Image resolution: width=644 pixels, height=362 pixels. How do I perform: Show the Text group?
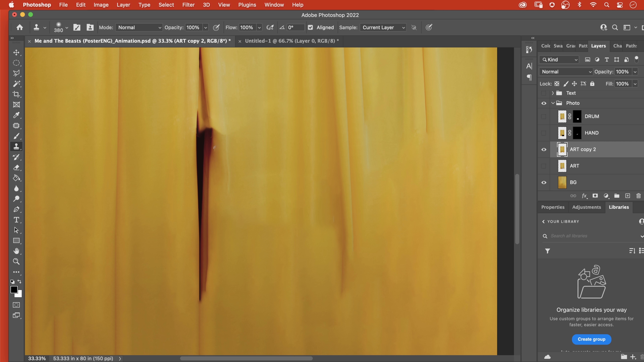pos(544,93)
